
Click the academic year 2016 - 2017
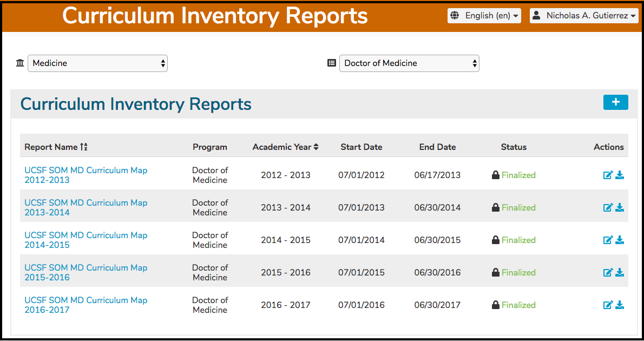(x=286, y=305)
